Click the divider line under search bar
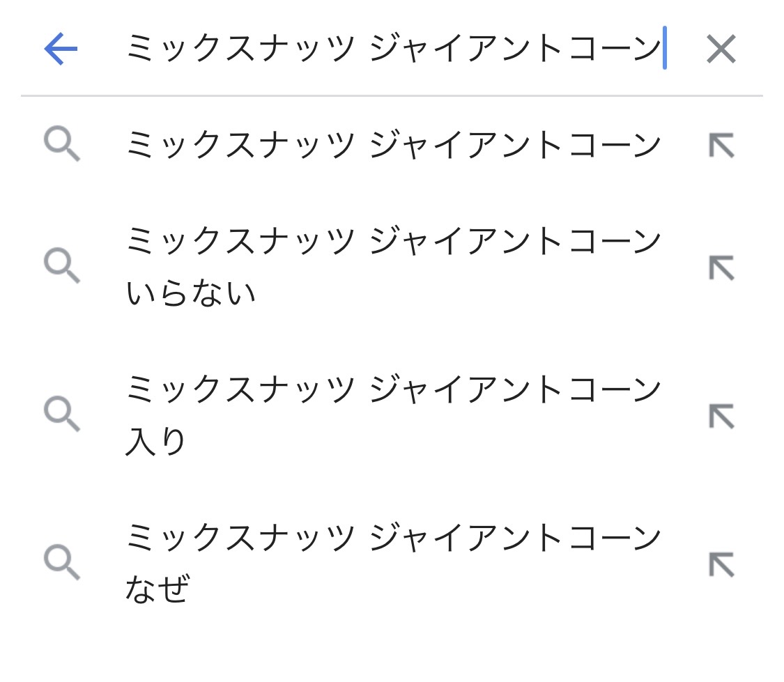The image size is (784, 682). pyautogui.click(x=392, y=95)
